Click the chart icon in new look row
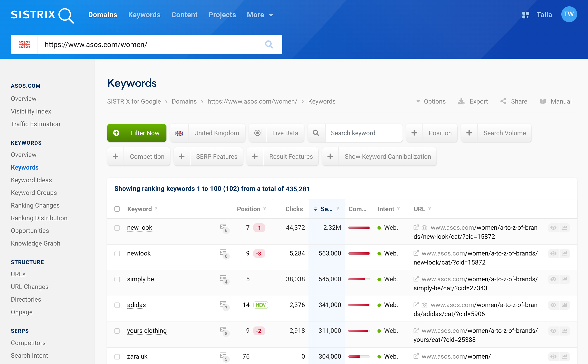588x364 pixels. [564, 227]
